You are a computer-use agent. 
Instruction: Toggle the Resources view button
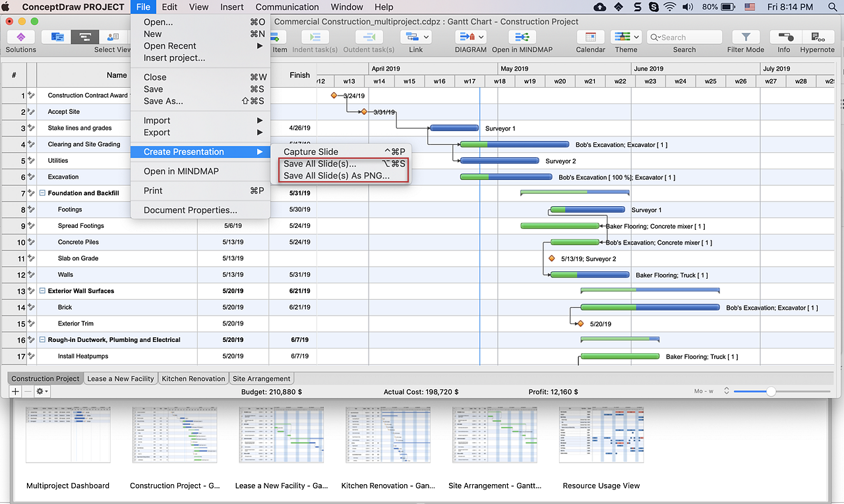(113, 38)
